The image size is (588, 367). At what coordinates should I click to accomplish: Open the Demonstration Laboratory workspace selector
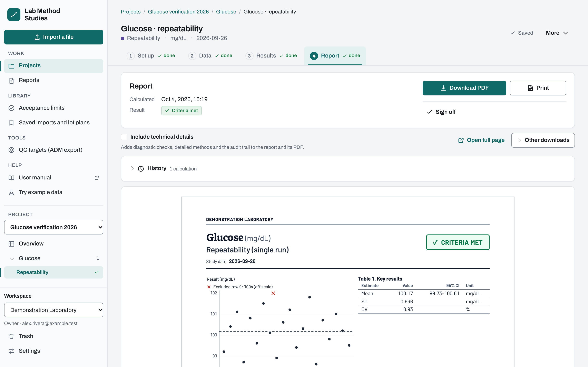53,310
